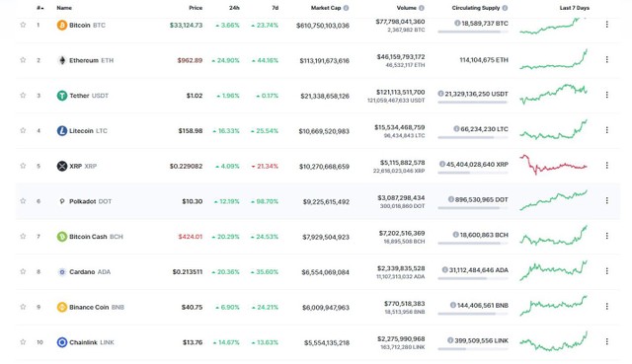Click the Binance Coin logo icon
The width and height of the screenshot is (632, 364).
click(61, 307)
